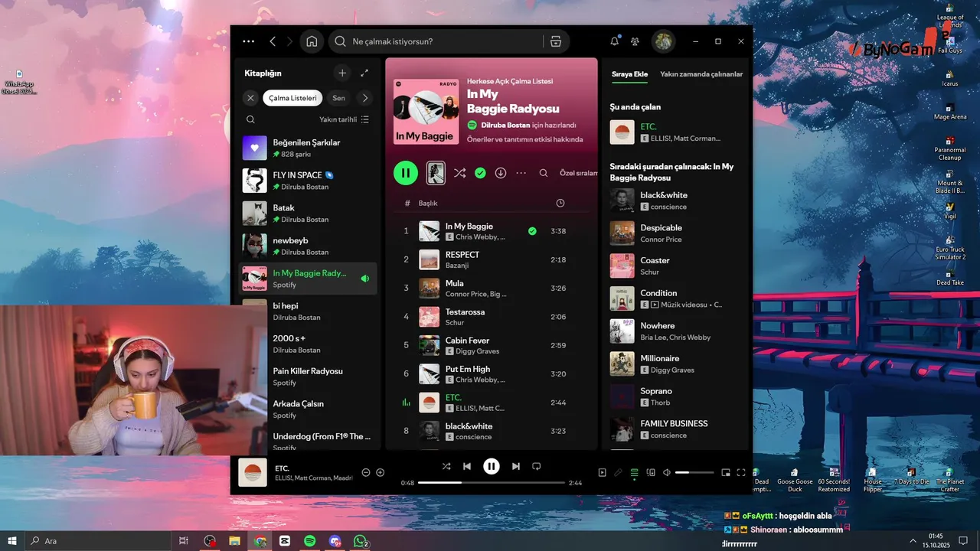
Task: Mute with the speaker volume icon
Action: (667, 472)
